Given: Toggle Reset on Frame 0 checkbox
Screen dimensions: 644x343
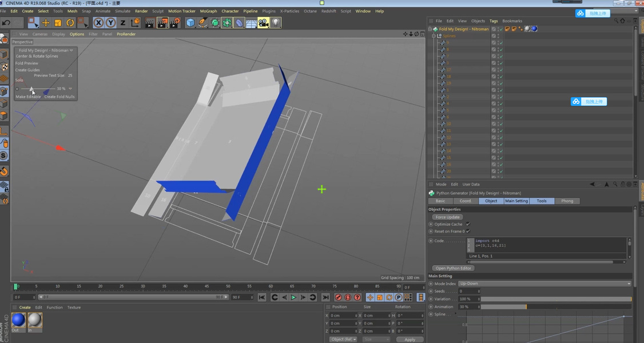Looking at the screenshot, I should [468, 232].
